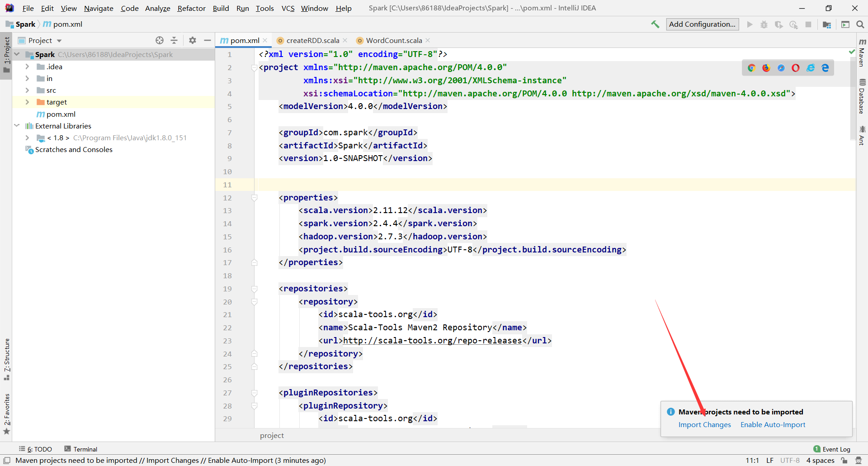868x466 pixels.
Task: Open the Project view mode dropdown
Action: pos(59,40)
